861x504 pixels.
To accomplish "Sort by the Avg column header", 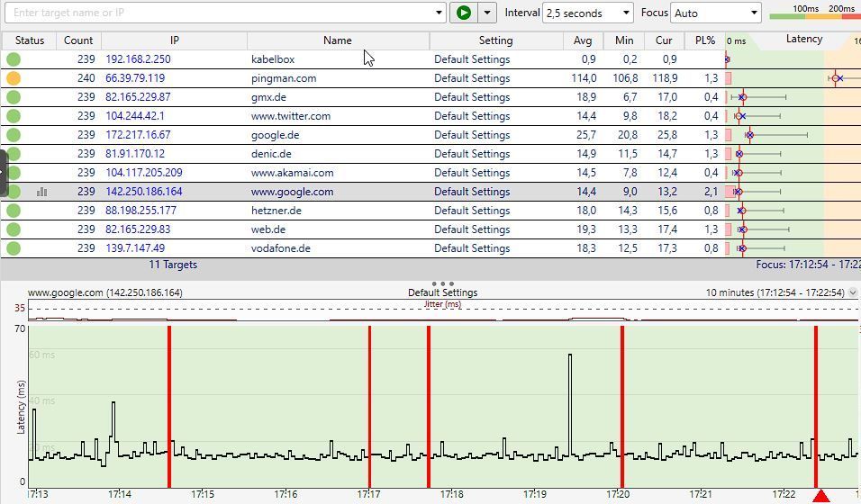I will (583, 40).
